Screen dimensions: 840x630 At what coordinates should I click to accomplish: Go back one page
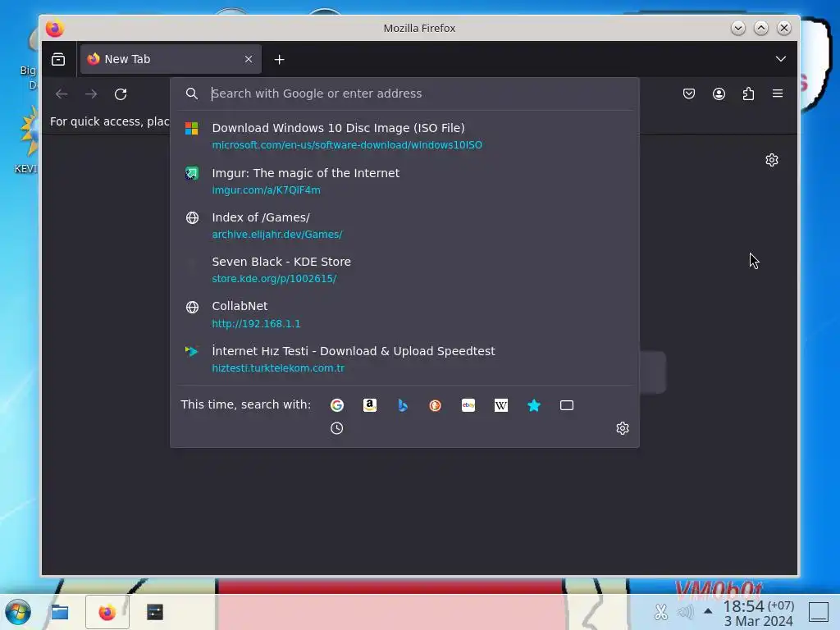(x=62, y=94)
